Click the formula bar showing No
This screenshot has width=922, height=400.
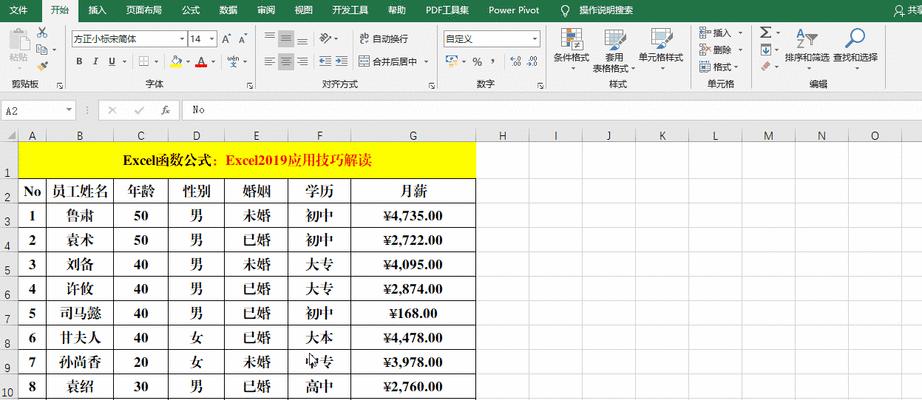pyautogui.click(x=550, y=110)
